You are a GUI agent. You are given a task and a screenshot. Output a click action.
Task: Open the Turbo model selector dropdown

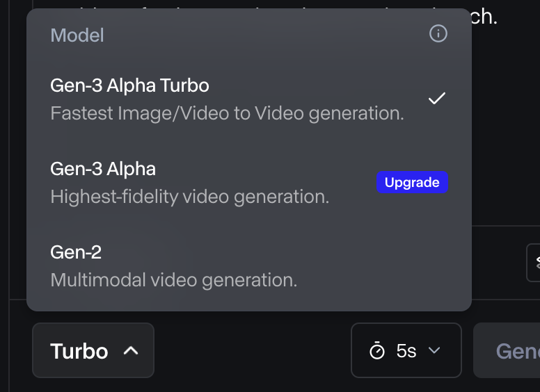(x=93, y=350)
